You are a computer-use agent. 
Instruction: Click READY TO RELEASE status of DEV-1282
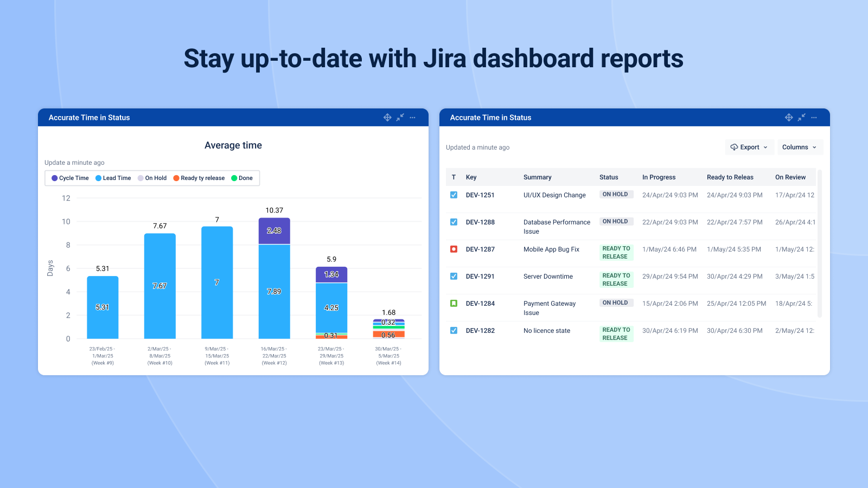(616, 334)
